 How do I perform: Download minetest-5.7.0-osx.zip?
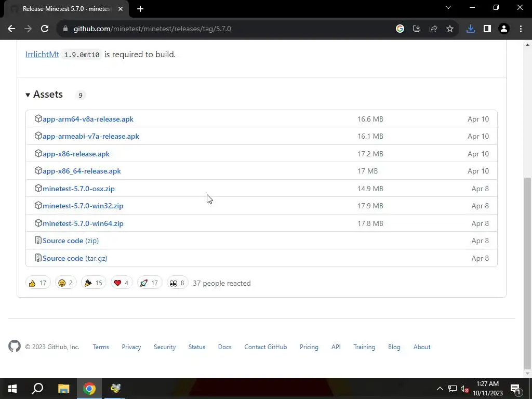(79, 189)
